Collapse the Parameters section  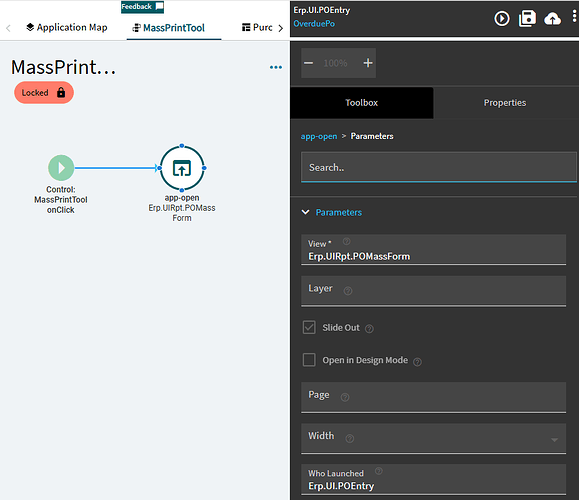pos(305,212)
